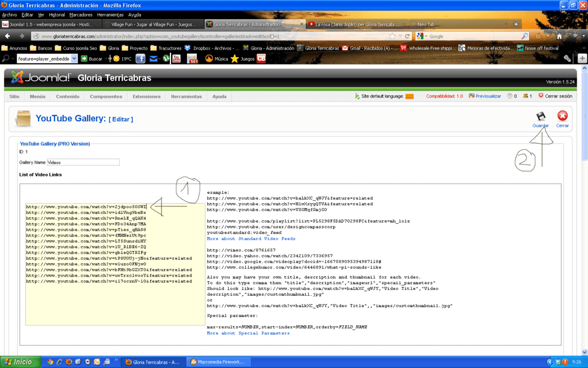Click the search magnifier in Google box
Image resolution: width=588 pixels, height=368 pixels.
coord(524,36)
